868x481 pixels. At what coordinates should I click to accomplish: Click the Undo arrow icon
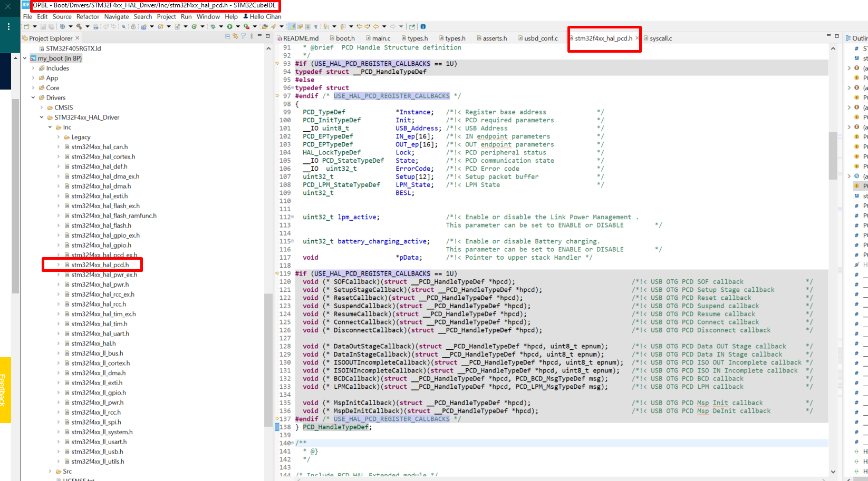tap(105, 26)
